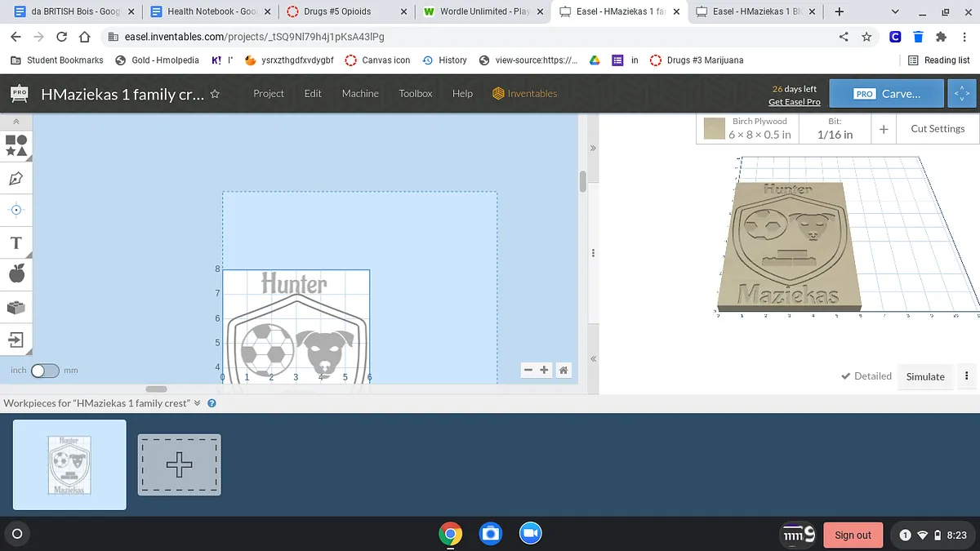Toggle units between inch and mm
980x551 pixels.
pyautogui.click(x=44, y=371)
